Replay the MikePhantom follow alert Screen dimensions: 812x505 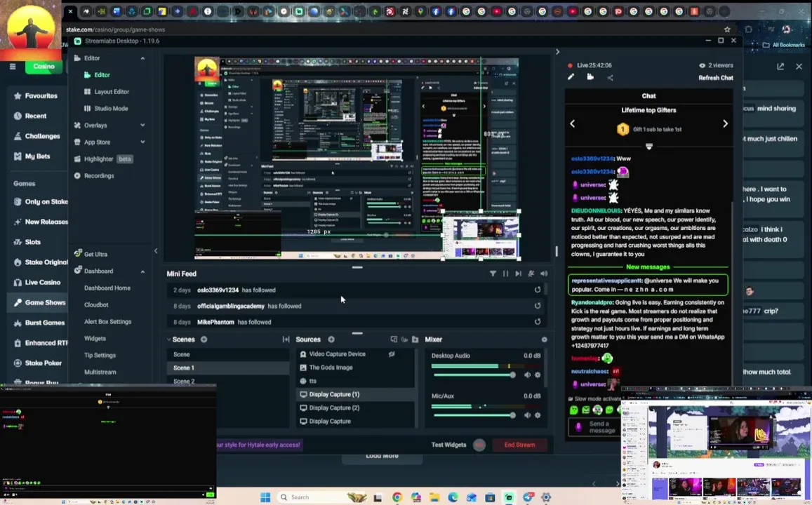click(x=538, y=322)
